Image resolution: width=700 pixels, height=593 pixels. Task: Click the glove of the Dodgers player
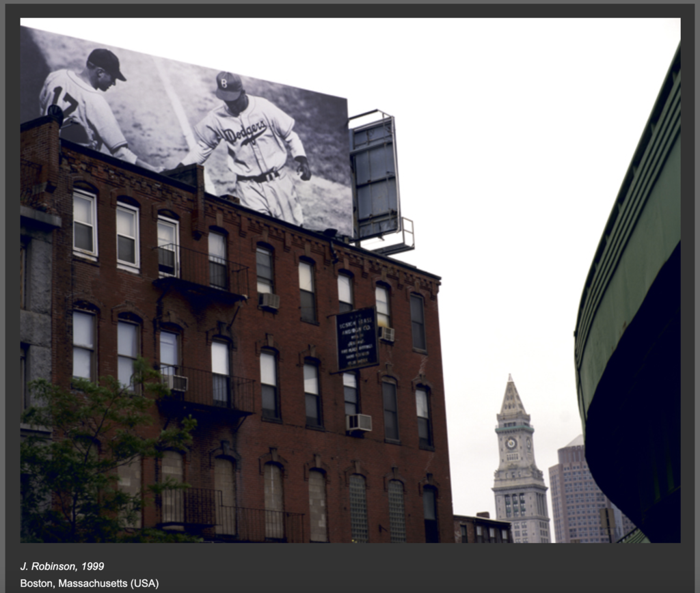pyautogui.click(x=302, y=169)
